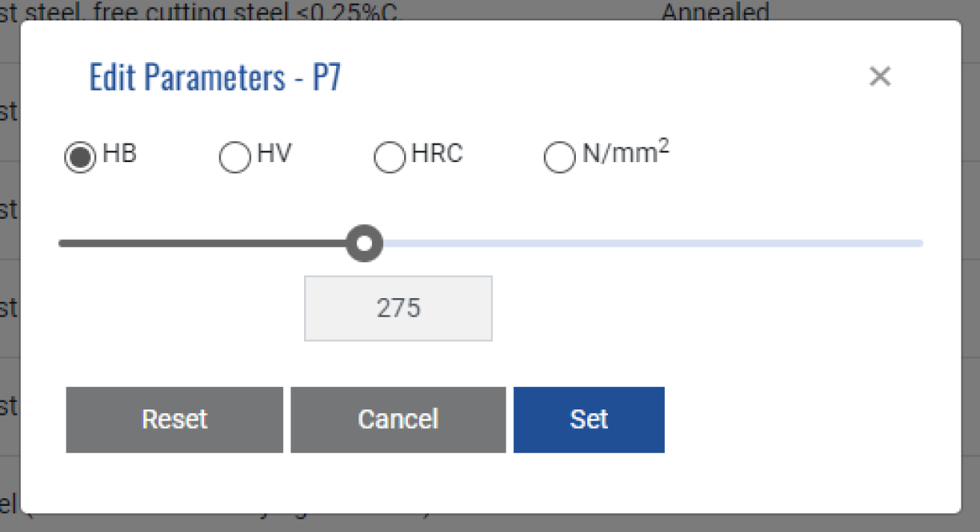Image resolution: width=980 pixels, height=532 pixels.
Task: Click the N/mm² text label
Action: tap(625, 153)
